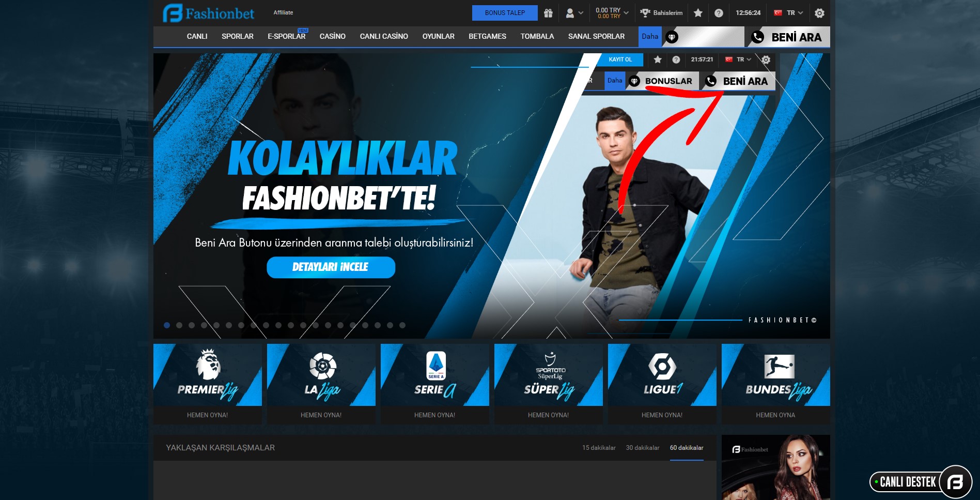The width and height of the screenshot is (980, 500).
Task: Select the last banner carousel dot
Action: pos(402,325)
